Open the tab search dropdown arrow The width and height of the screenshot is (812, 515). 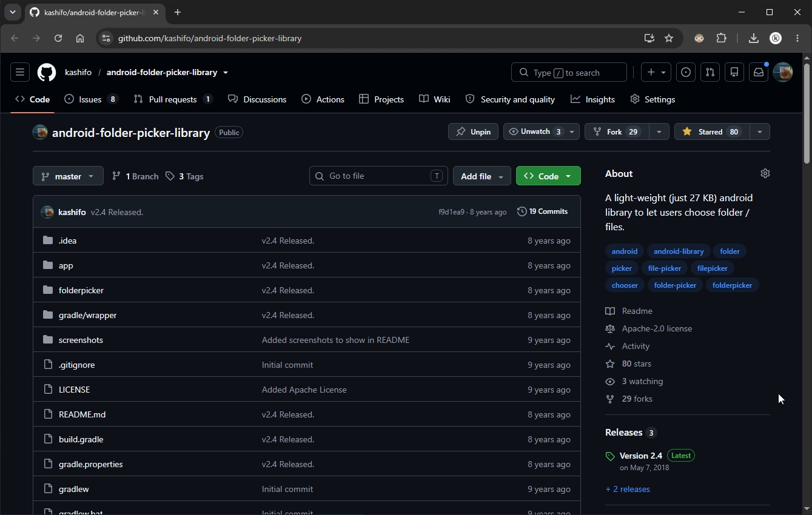12,12
